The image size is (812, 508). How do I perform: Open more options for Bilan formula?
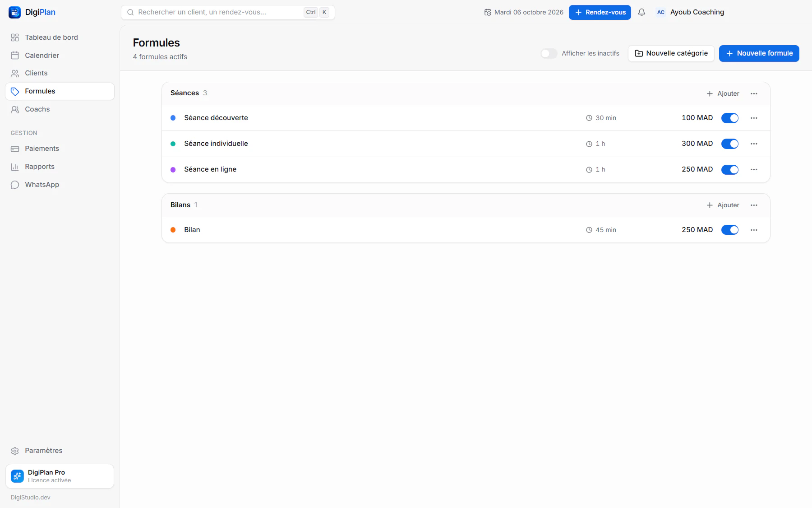click(754, 230)
